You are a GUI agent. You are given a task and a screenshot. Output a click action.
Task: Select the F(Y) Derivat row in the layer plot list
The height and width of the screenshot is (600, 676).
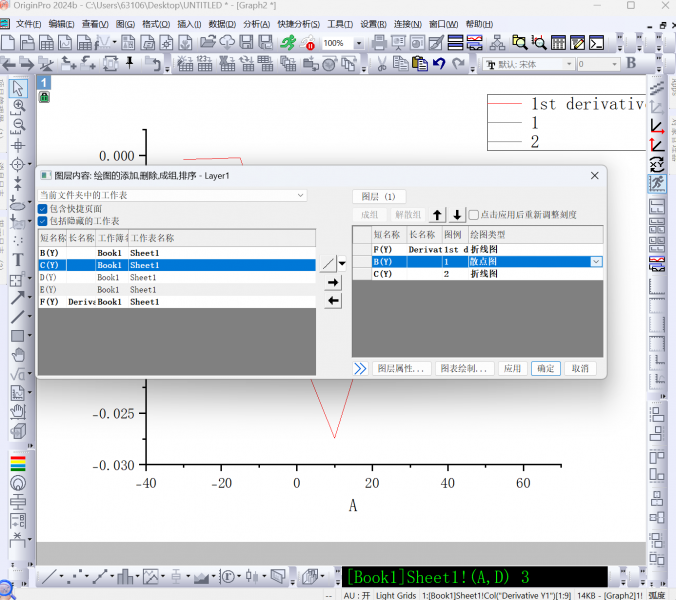(477, 250)
